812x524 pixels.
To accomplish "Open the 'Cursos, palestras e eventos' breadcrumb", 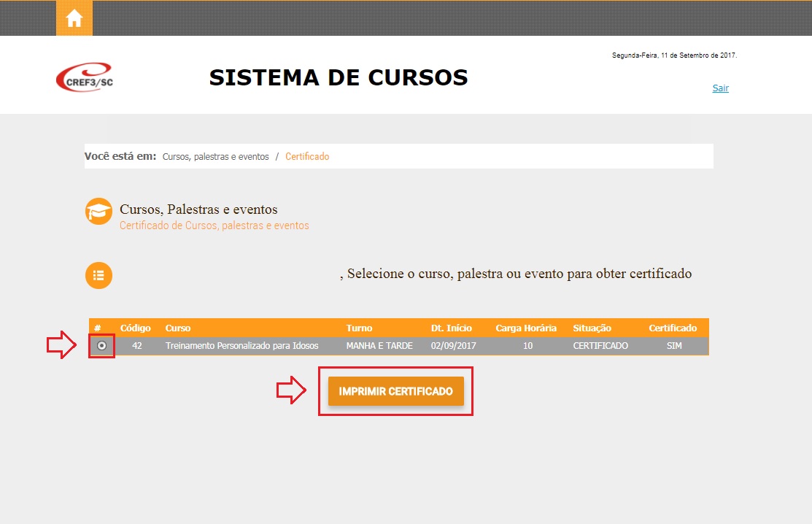I will 215,157.
